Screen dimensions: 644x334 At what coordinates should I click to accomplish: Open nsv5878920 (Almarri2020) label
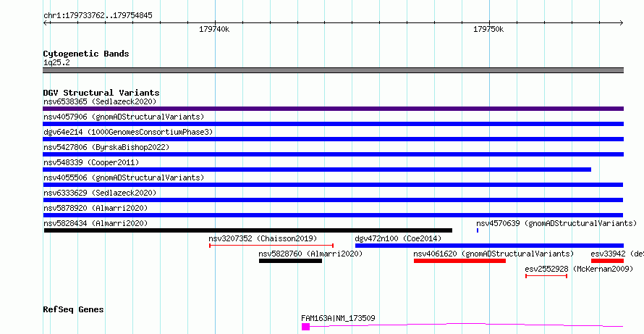(96, 208)
